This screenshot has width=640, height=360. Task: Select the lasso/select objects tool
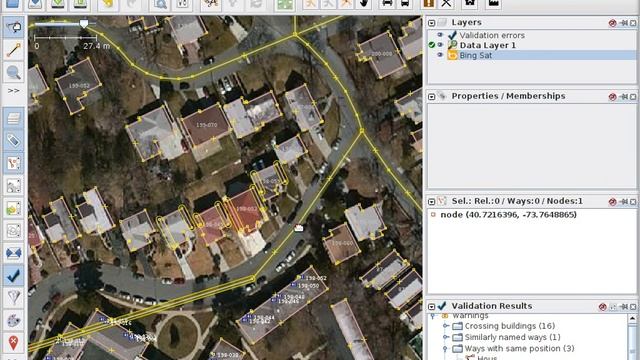pyautogui.click(x=13, y=27)
